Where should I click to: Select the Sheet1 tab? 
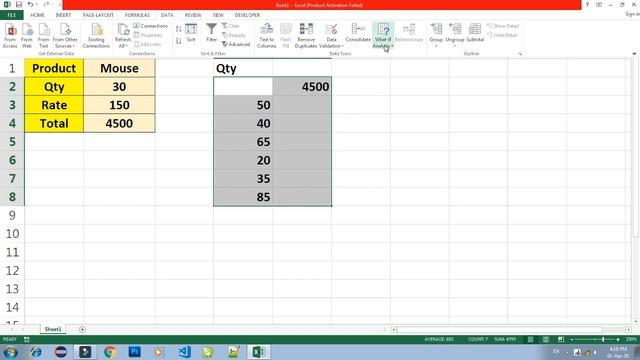pyautogui.click(x=53, y=329)
